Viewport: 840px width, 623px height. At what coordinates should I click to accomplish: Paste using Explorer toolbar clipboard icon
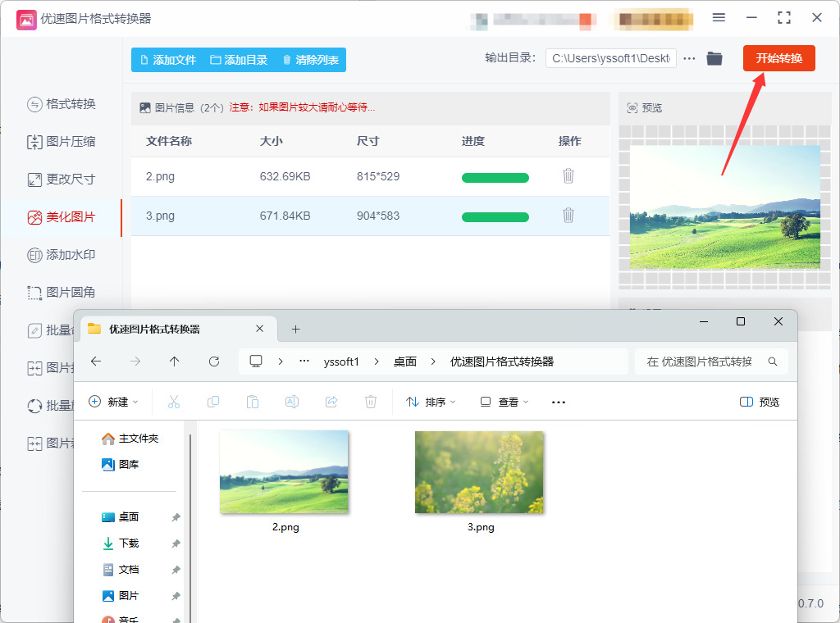click(253, 402)
